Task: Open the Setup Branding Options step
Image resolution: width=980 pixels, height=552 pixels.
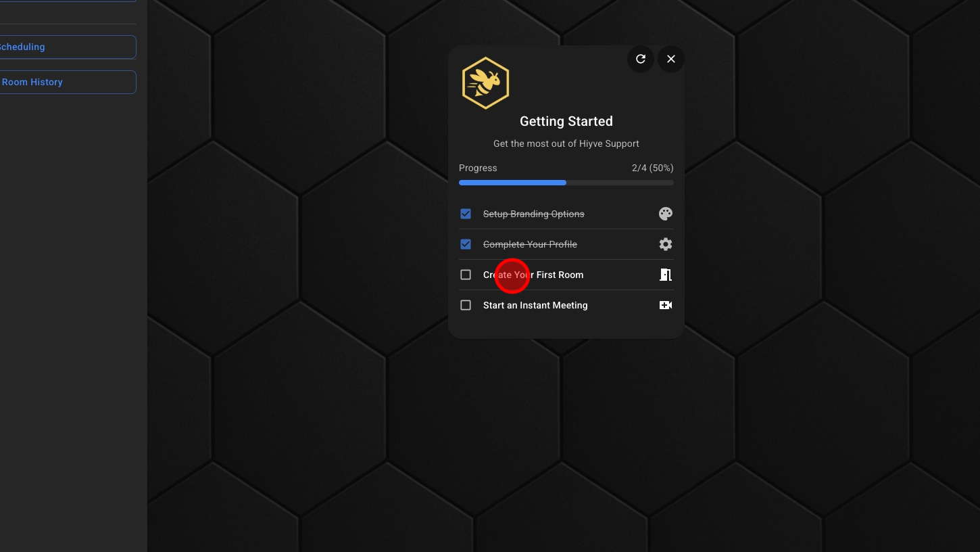Action: click(x=533, y=214)
